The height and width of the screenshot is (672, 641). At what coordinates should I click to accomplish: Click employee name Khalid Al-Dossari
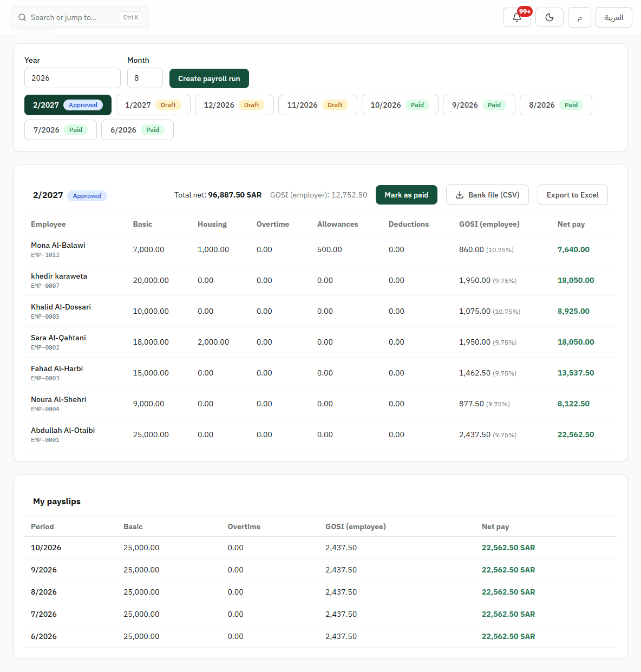(61, 307)
